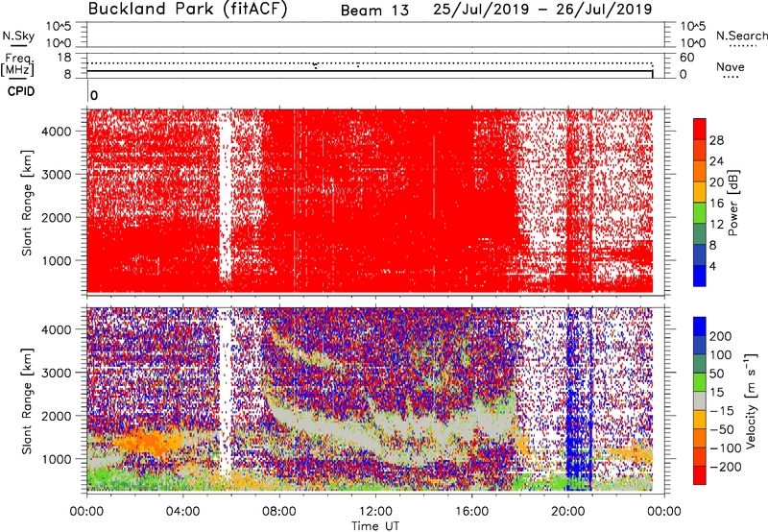
Task: Pick the top blue segment of Velocity color bar
Action: (700, 326)
